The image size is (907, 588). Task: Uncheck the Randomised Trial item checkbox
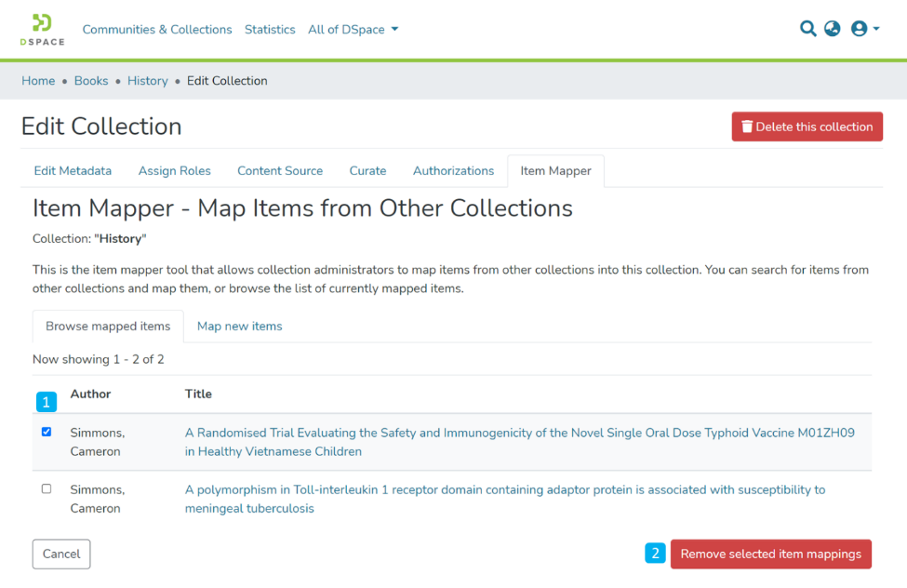click(47, 433)
